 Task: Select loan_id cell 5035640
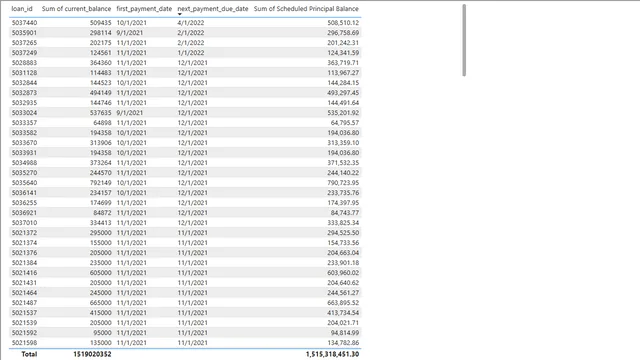point(24,183)
